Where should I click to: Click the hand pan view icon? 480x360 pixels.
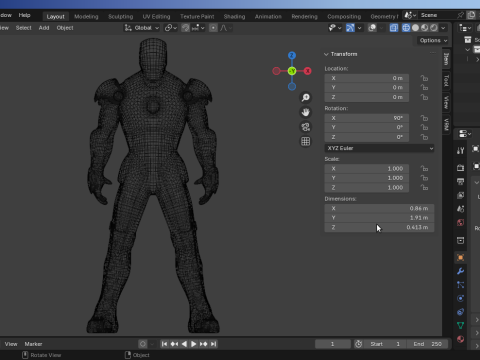(305, 112)
